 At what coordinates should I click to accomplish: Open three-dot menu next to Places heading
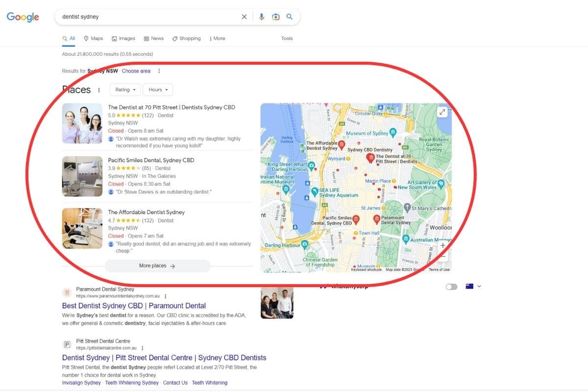click(99, 90)
